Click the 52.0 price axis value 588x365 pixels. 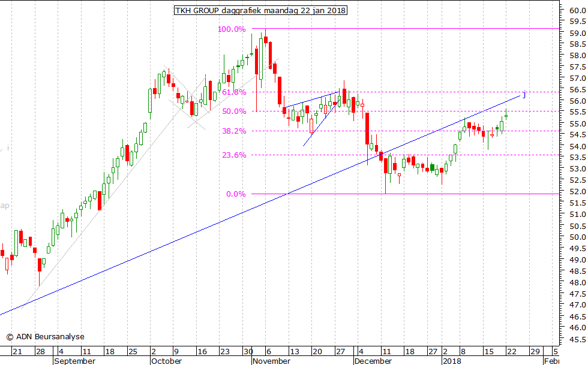(x=577, y=192)
